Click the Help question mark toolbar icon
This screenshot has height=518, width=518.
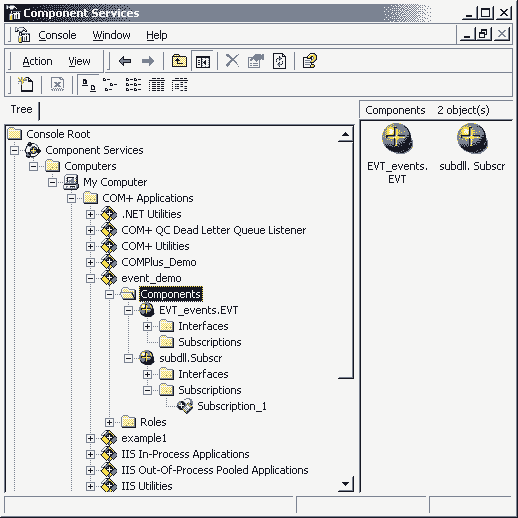(x=309, y=61)
